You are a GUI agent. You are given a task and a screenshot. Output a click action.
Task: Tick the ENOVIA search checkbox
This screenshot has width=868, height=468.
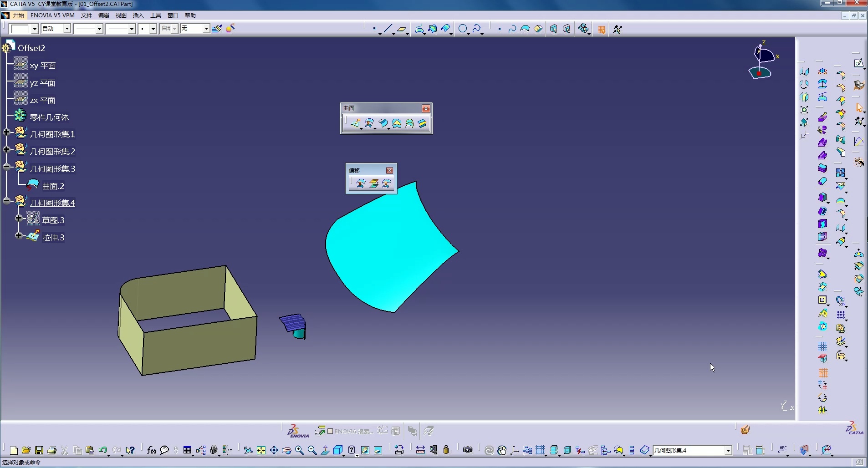click(330, 431)
